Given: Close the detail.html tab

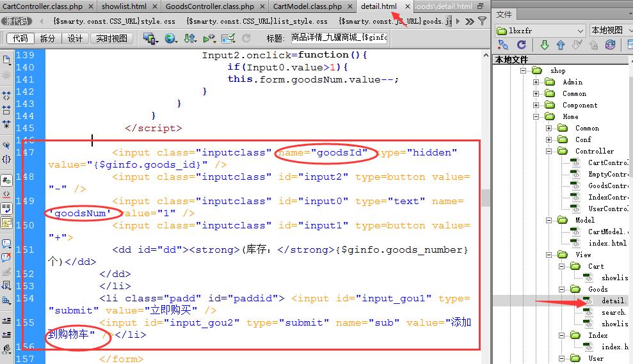Looking at the screenshot, I should [408, 6].
